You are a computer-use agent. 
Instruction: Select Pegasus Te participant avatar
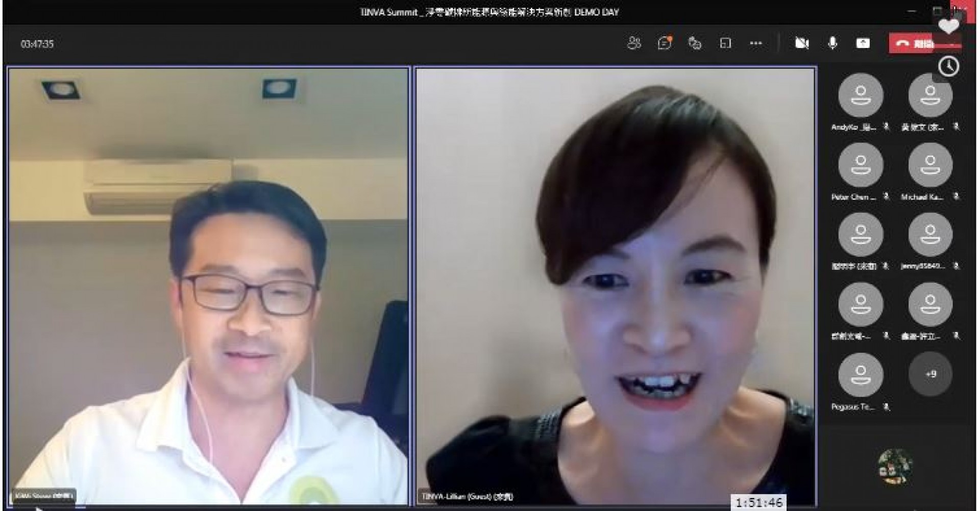(861, 375)
